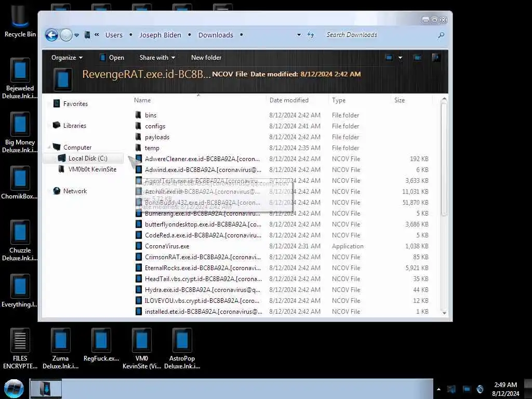Select Bumerang.exe encrypted file

pyautogui.click(x=203, y=214)
